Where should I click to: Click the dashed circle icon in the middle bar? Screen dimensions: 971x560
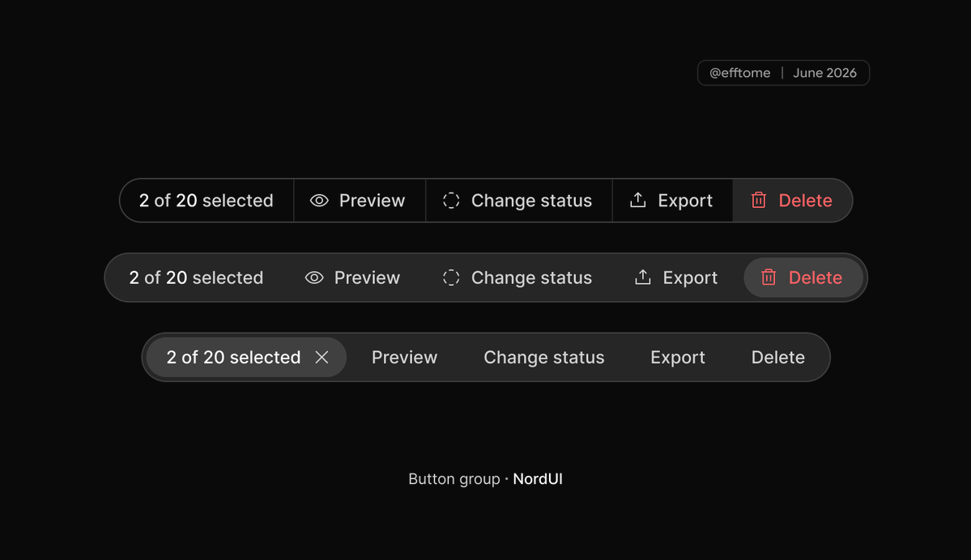click(x=451, y=278)
